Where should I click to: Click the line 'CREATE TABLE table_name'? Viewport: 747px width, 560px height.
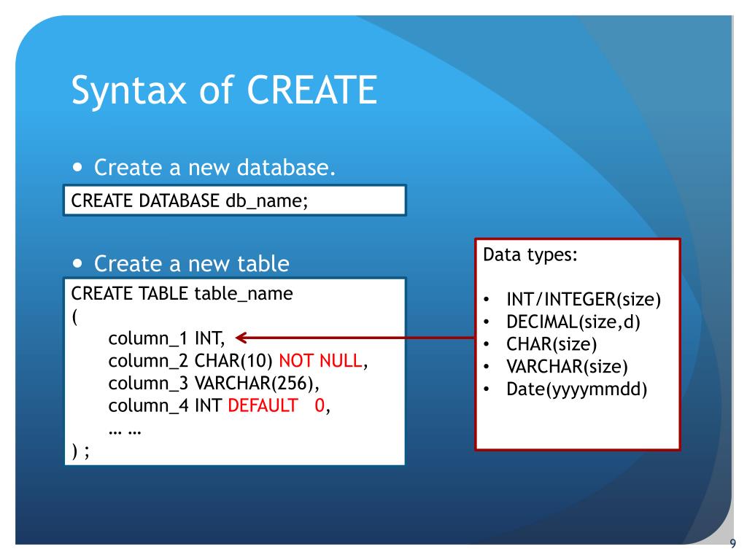click(x=182, y=293)
